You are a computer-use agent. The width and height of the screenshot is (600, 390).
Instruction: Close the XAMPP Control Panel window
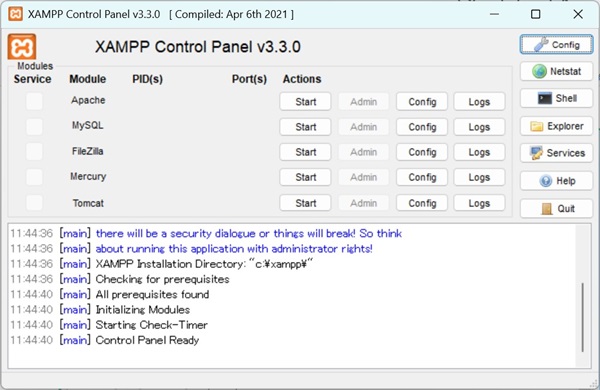[x=578, y=15]
